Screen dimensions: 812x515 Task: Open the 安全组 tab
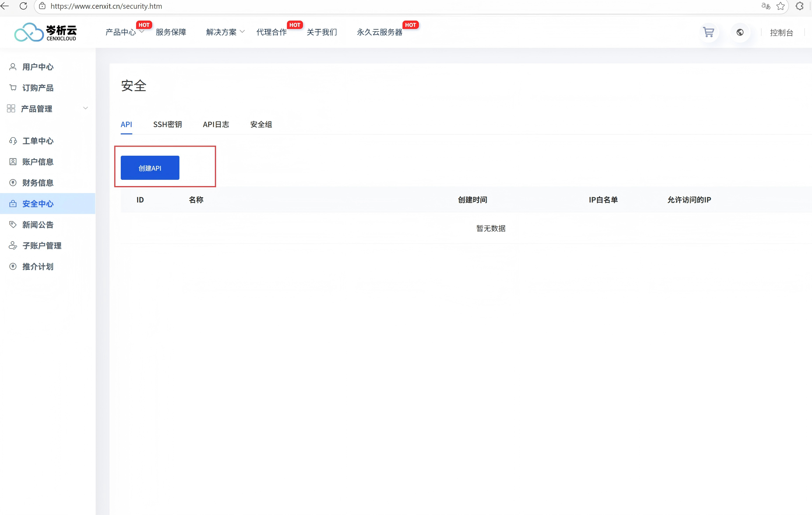click(261, 124)
